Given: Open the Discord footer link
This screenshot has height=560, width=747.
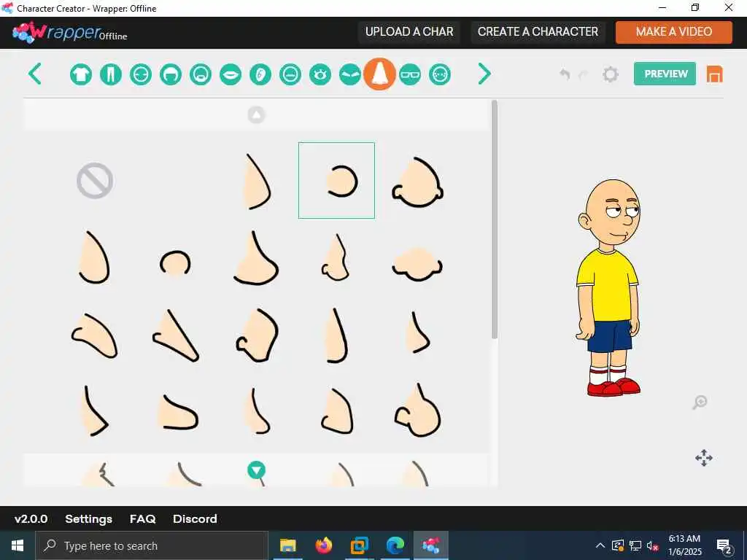Looking at the screenshot, I should tap(195, 518).
